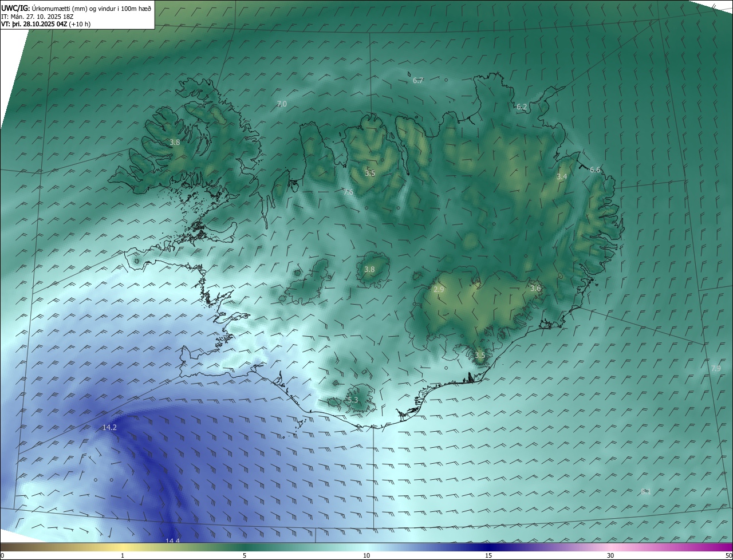Select the 2.9 label on Vatnajökull glacier
The height and width of the screenshot is (560, 733).
click(x=439, y=290)
